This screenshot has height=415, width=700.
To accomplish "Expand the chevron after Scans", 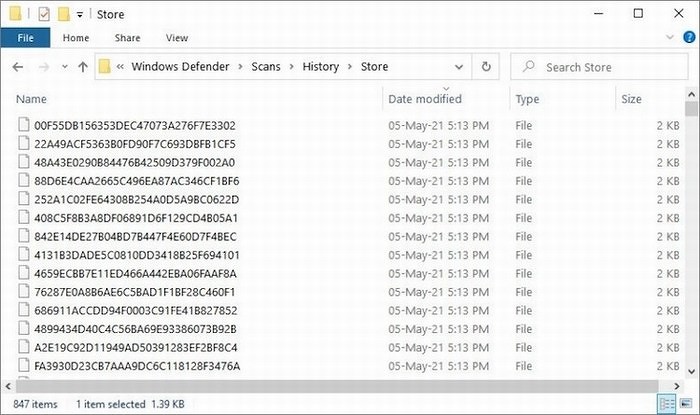I will (292, 67).
